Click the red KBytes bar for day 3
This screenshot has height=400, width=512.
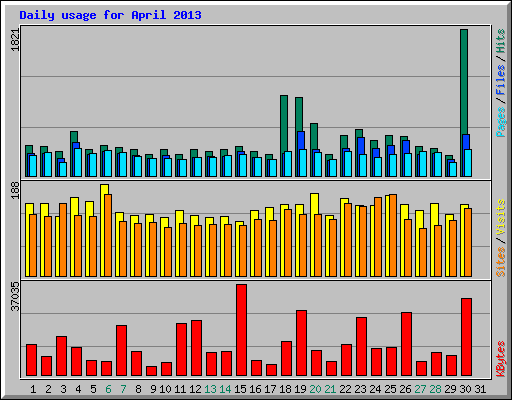(x=61, y=356)
